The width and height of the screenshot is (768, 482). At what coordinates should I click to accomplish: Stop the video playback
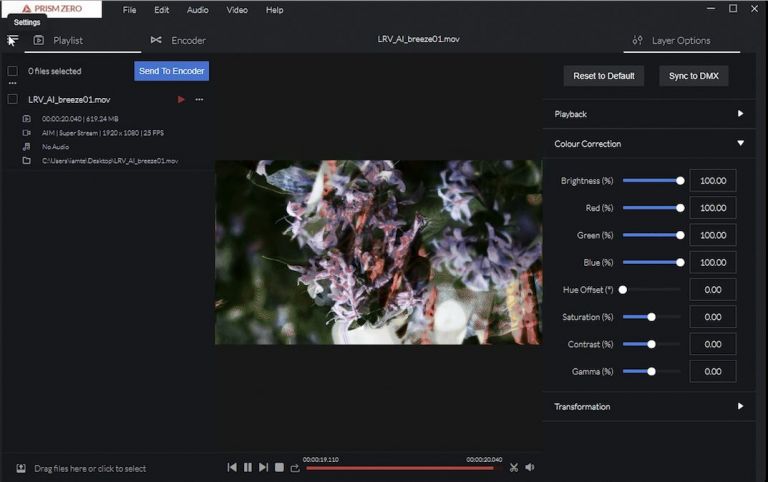(280, 467)
